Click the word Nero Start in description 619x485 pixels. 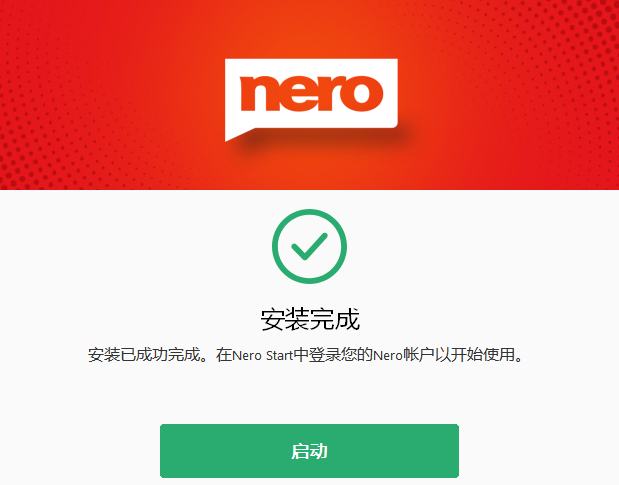tap(263, 355)
